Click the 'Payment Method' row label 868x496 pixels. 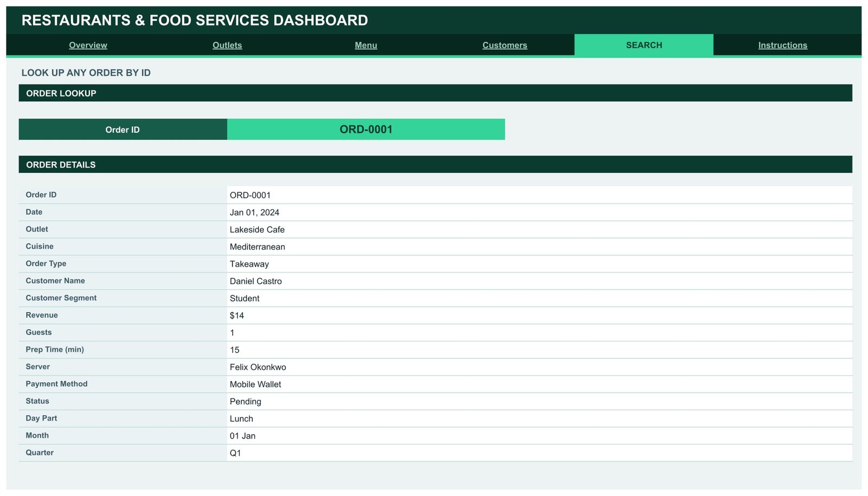56,384
